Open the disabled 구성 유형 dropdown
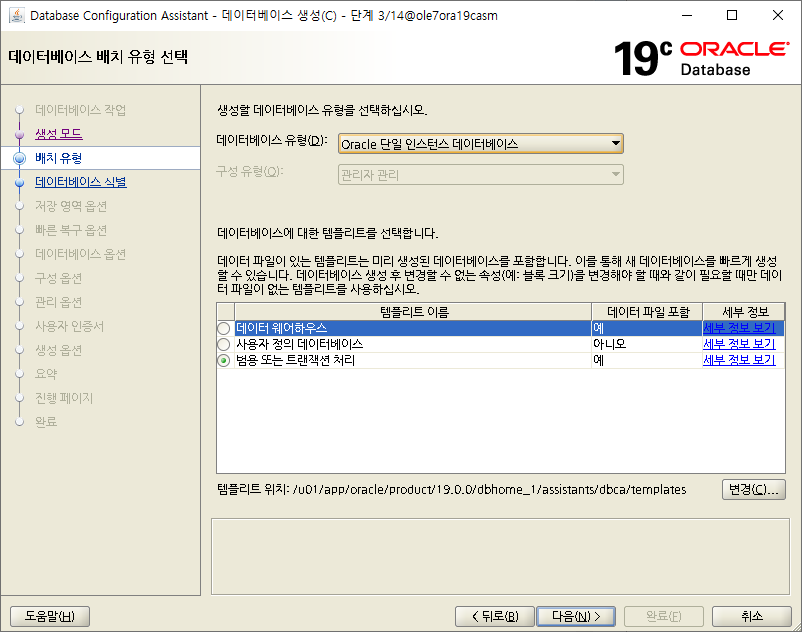This screenshot has height=632, width=802. point(480,174)
